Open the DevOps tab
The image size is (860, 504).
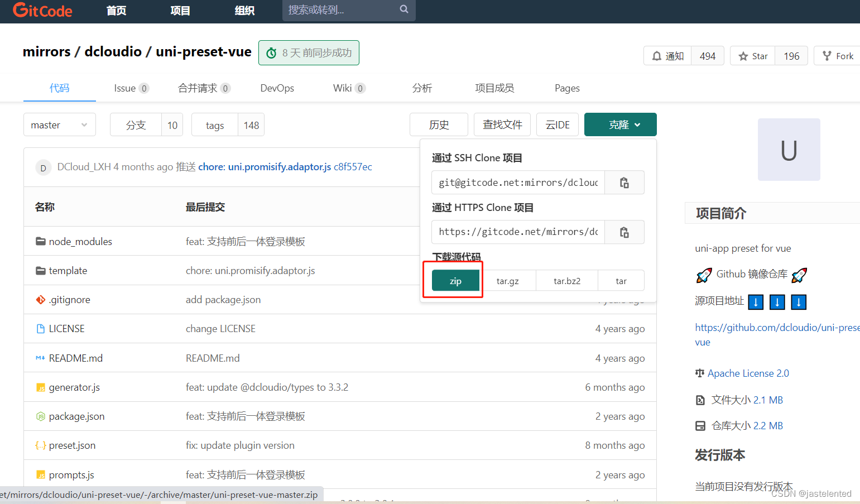pos(277,88)
